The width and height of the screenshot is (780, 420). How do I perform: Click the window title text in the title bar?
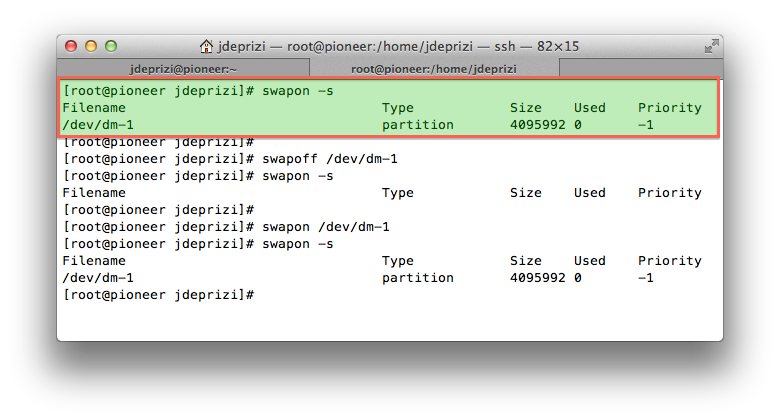tap(398, 46)
